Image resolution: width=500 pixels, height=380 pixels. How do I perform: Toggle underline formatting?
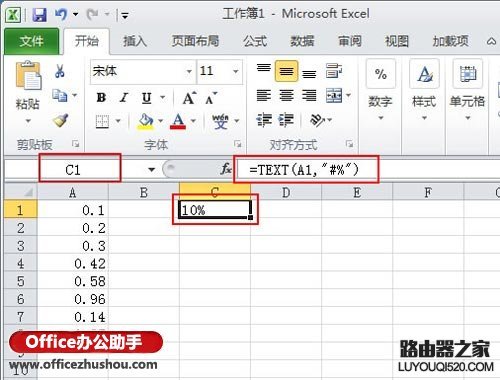point(147,98)
